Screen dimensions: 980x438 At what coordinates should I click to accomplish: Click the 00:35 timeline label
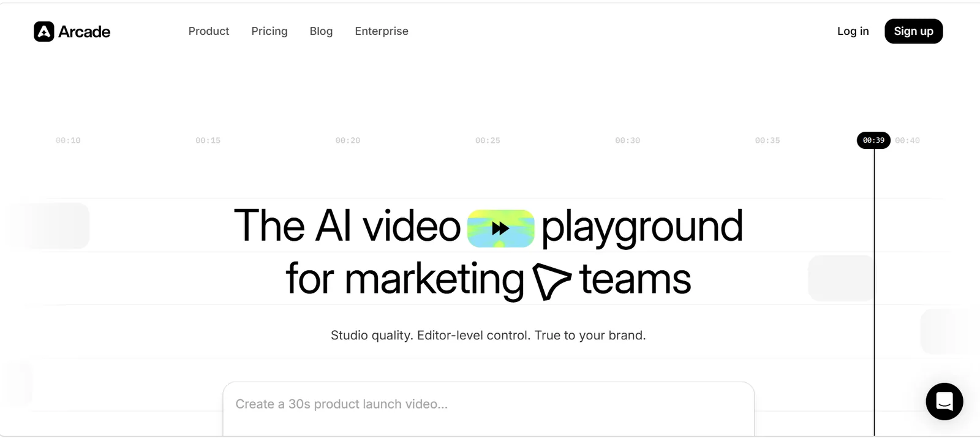[x=767, y=140]
